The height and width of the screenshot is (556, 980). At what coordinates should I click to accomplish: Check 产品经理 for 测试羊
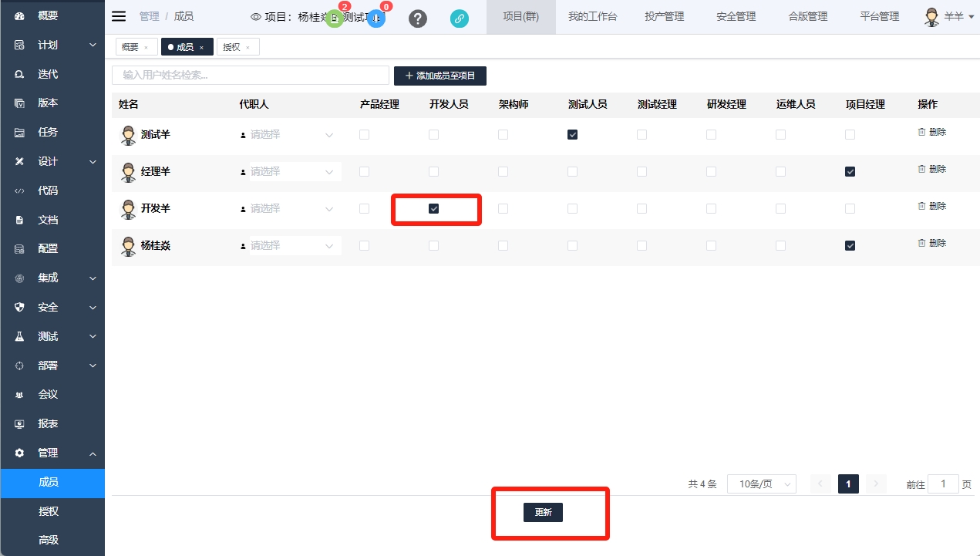(364, 135)
